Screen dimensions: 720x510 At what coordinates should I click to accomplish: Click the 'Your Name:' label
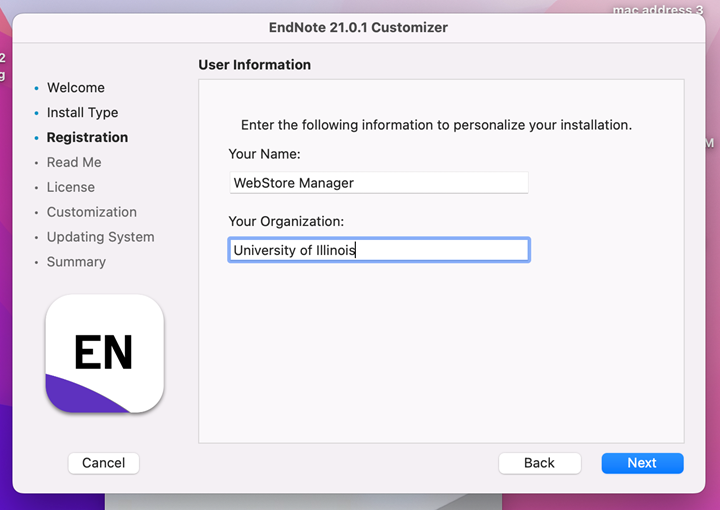click(264, 154)
